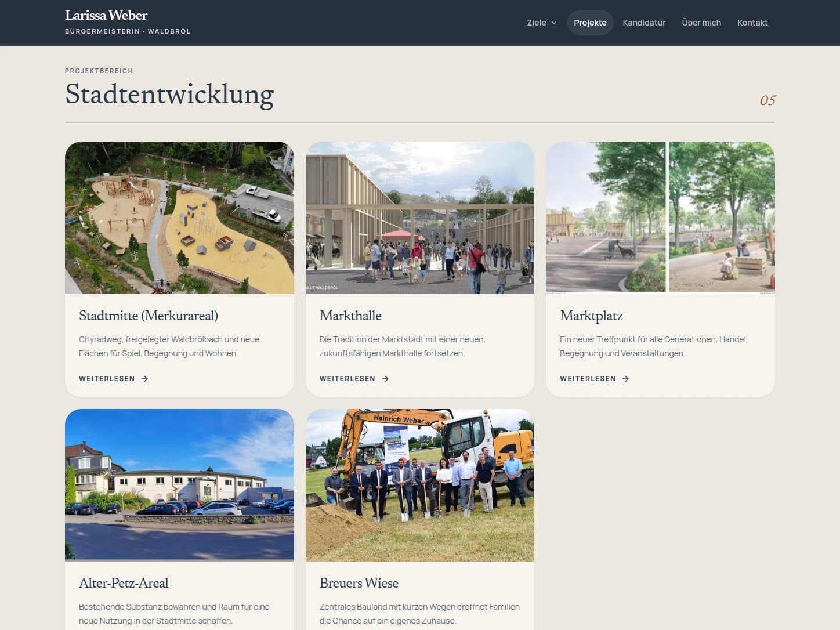Click the Markthalle description about Marktstadt tradition
Viewport: 840px width, 630px height.
click(402, 346)
